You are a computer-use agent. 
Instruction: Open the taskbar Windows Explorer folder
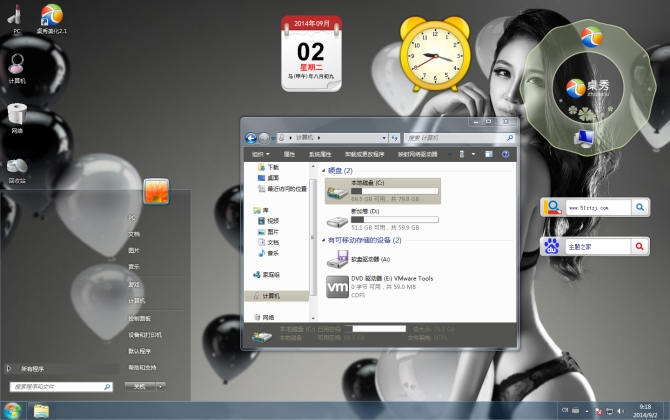[x=41, y=411]
